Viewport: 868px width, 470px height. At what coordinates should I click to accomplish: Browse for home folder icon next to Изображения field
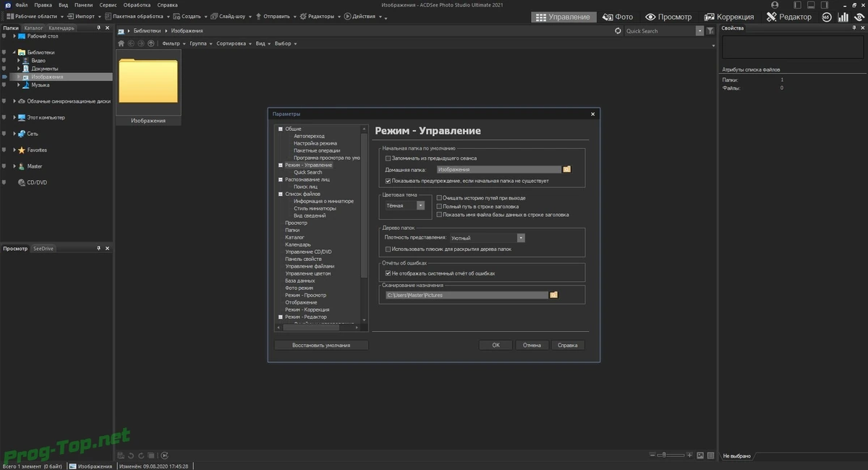(567, 169)
